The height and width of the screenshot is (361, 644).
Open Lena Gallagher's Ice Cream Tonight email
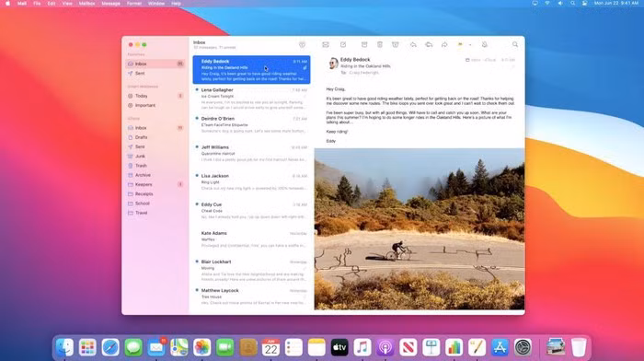point(251,99)
